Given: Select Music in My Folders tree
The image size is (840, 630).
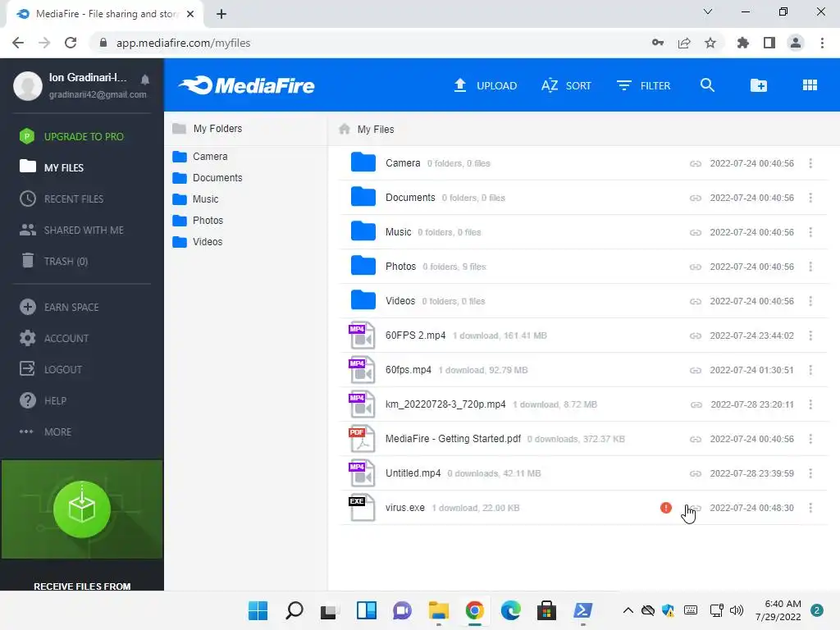Looking at the screenshot, I should coord(195,199).
